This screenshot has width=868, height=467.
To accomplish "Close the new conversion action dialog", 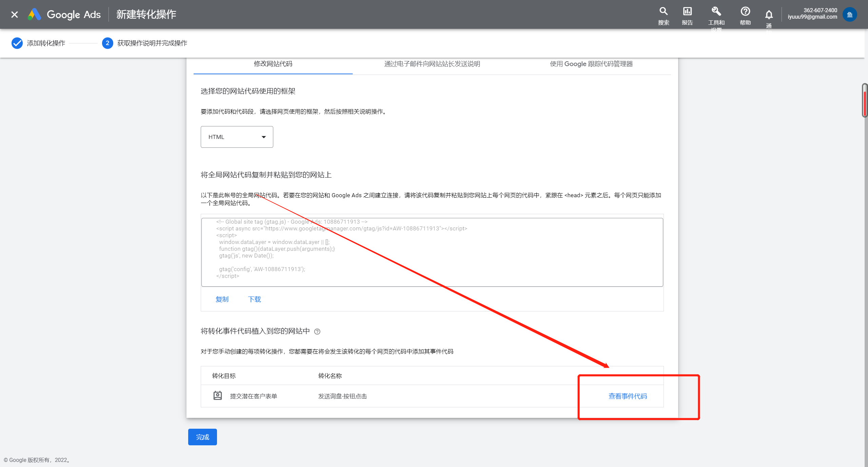I will coord(14,15).
